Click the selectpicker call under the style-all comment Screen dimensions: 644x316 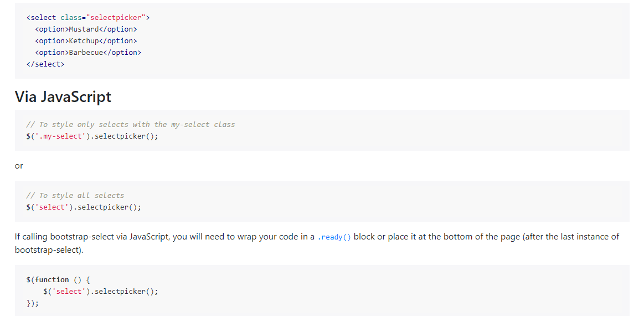(84, 207)
